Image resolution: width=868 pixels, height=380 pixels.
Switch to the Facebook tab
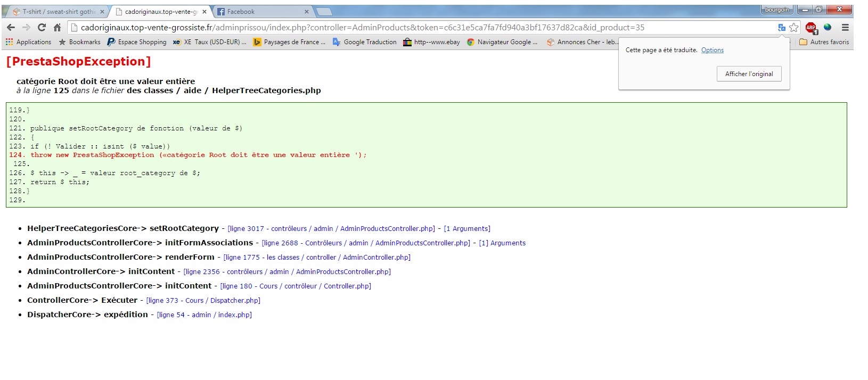tap(261, 12)
